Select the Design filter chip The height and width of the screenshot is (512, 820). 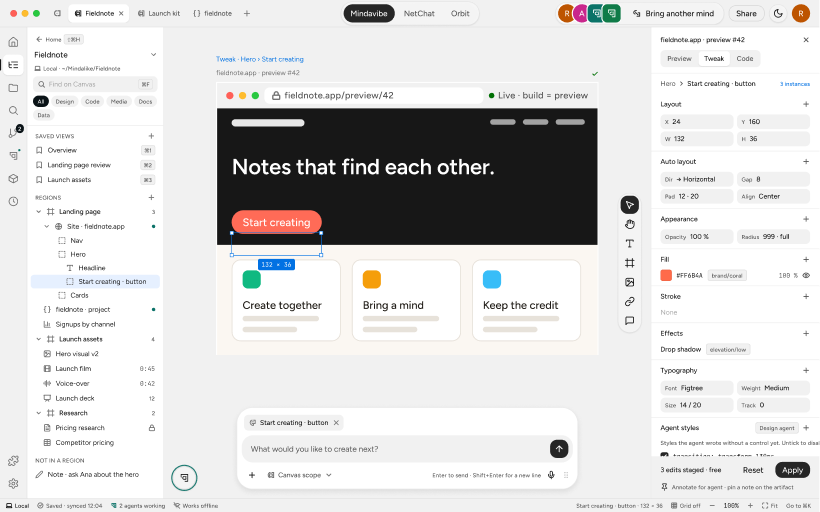[65, 101]
